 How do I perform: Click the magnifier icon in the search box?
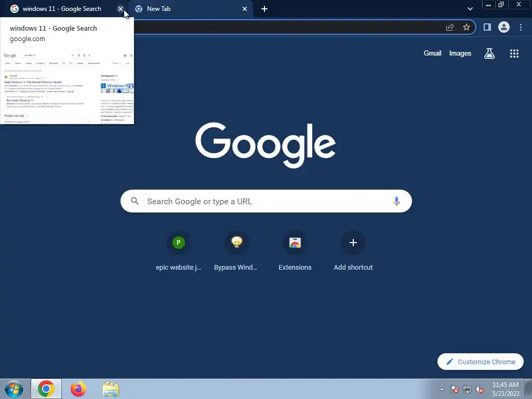[x=135, y=201]
